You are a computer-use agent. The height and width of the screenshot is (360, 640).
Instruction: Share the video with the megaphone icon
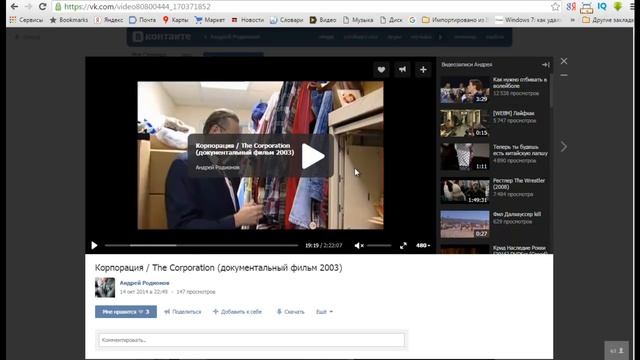pyautogui.click(x=402, y=70)
